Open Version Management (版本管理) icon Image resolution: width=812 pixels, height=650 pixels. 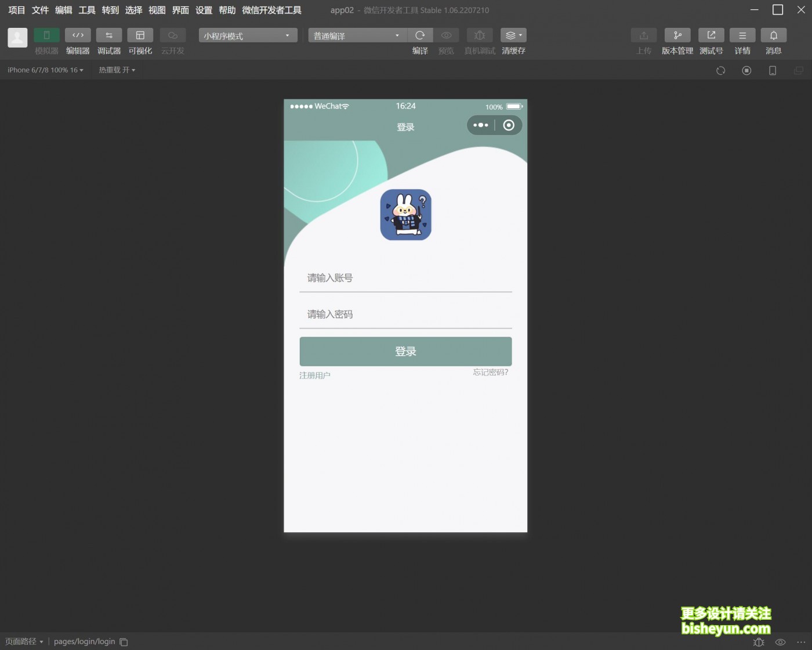677,35
